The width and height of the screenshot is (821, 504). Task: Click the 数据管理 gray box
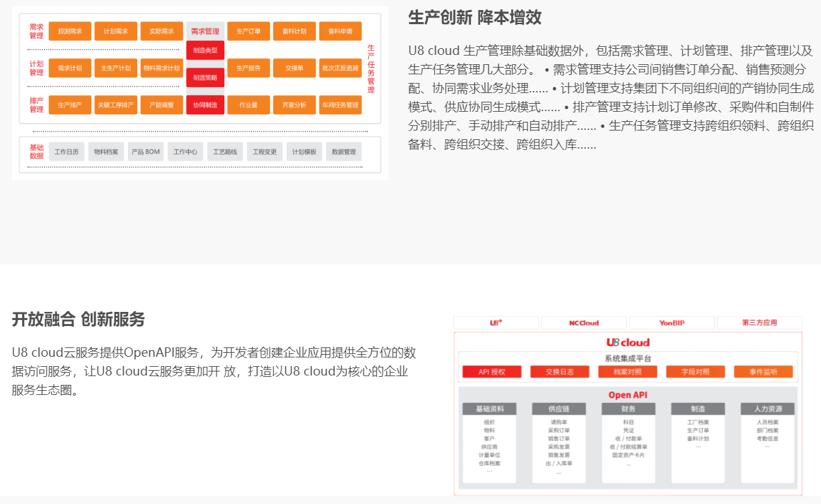click(x=344, y=152)
